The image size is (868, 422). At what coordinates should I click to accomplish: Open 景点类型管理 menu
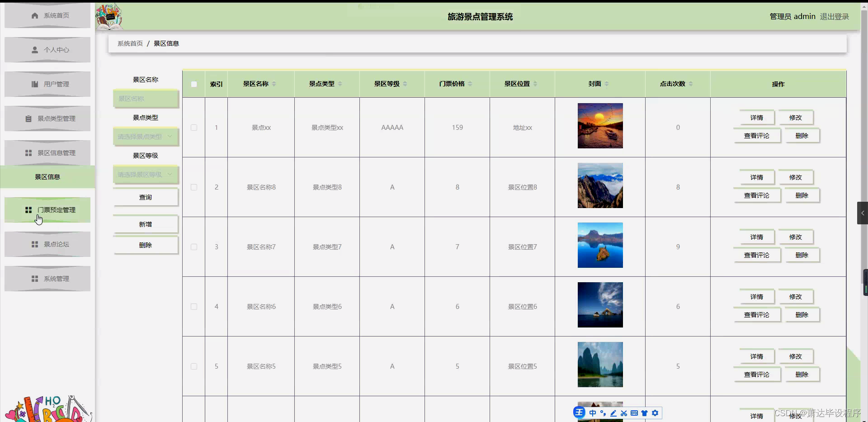pos(47,119)
